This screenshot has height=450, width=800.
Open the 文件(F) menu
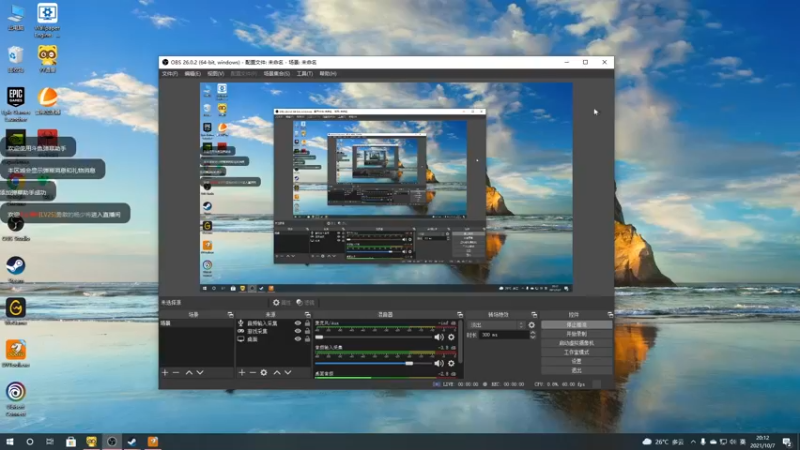(170, 74)
